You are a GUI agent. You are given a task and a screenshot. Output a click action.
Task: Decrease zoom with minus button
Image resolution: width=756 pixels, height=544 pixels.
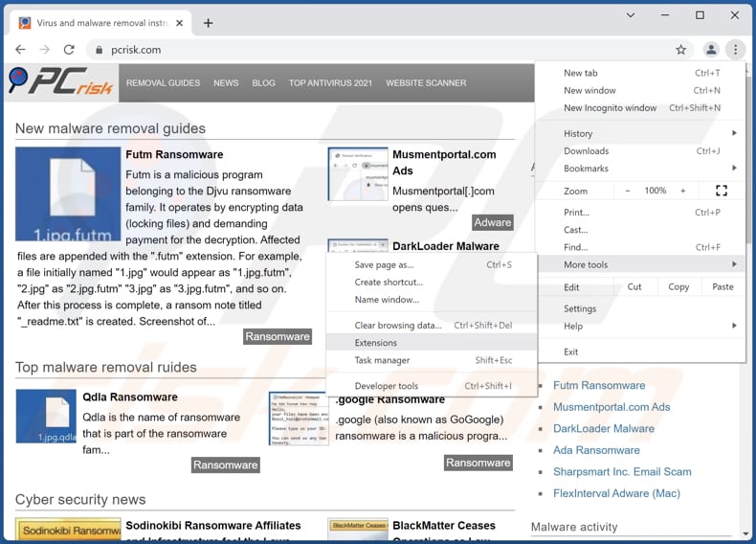click(x=628, y=191)
